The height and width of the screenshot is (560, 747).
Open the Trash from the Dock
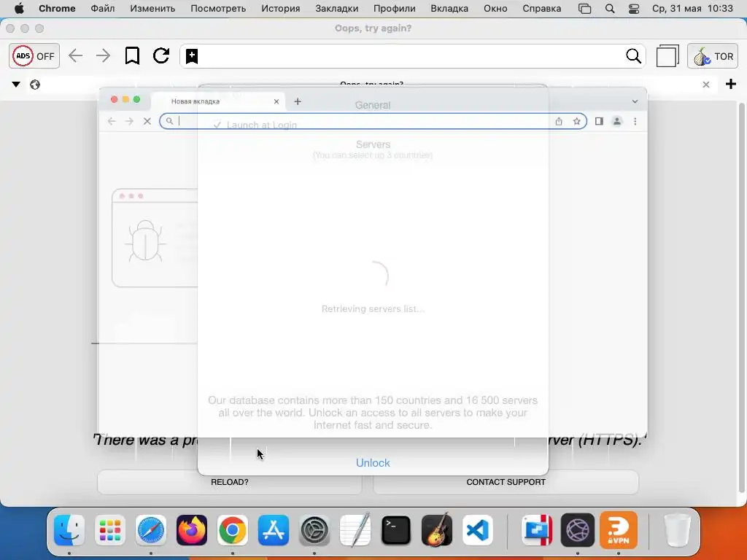(677, 530)
